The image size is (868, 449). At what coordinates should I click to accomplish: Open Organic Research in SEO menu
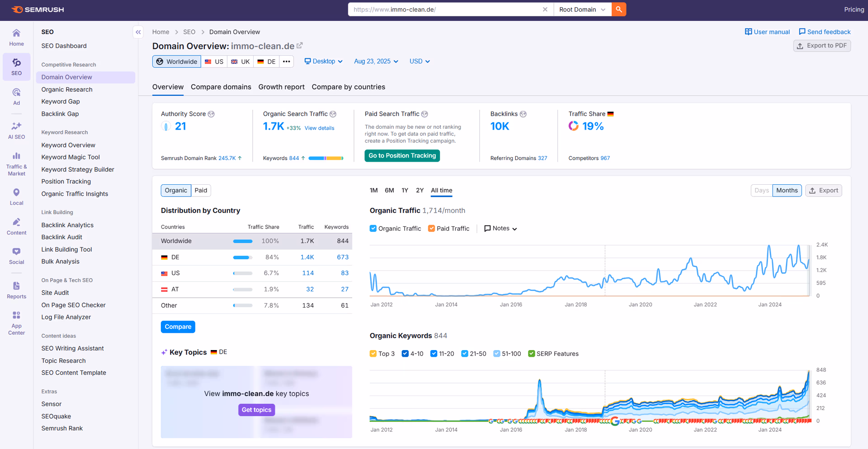click(x=67, y=89)
